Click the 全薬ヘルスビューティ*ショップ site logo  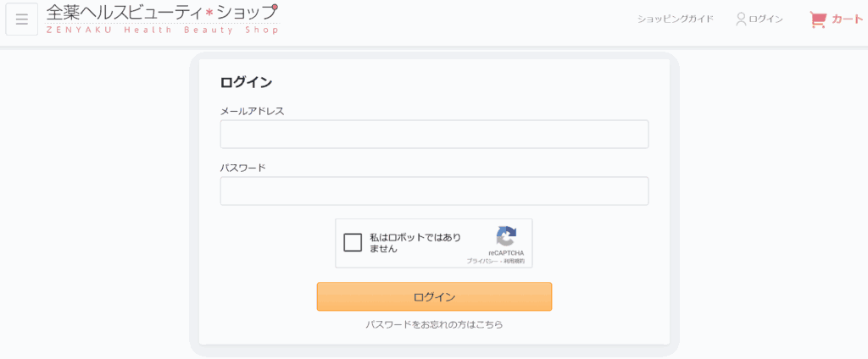pyautogui.click(x=162, y=19)
